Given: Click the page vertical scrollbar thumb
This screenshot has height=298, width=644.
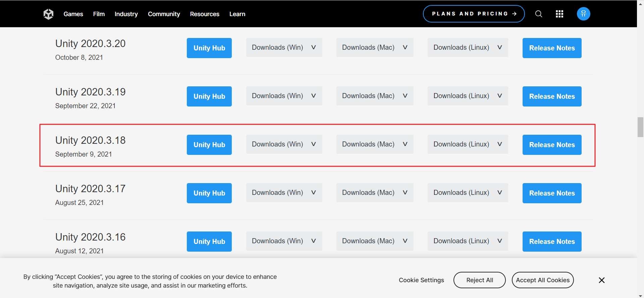Looking at the screenshot, I should click(641, 127).
